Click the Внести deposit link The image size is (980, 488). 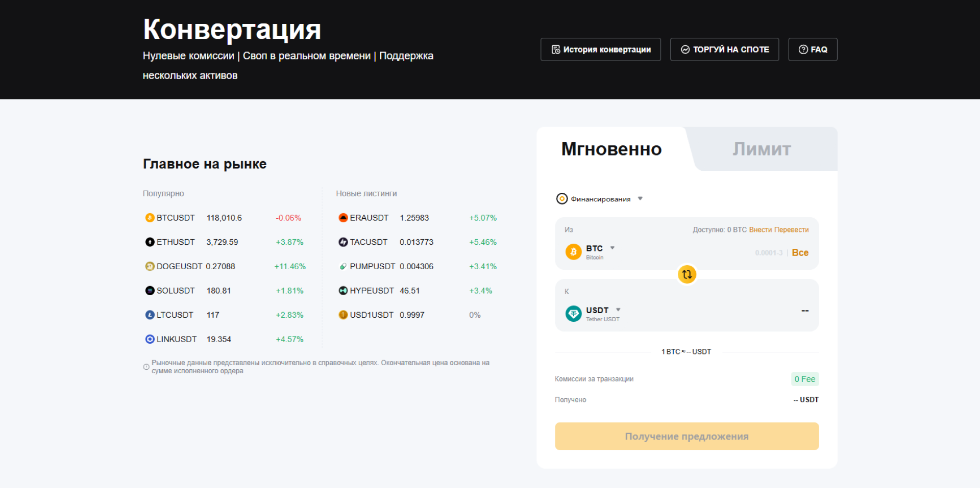(x=760, y=230)
